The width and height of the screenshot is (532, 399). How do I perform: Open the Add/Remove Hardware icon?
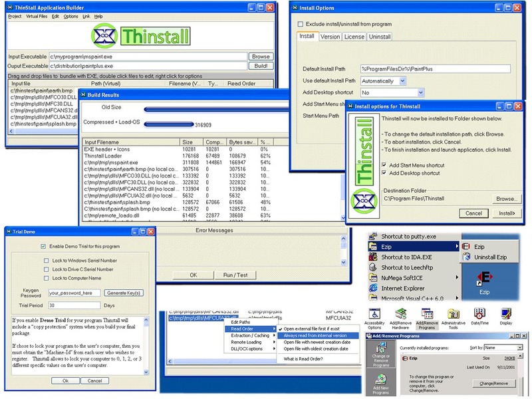coord(400,314)
